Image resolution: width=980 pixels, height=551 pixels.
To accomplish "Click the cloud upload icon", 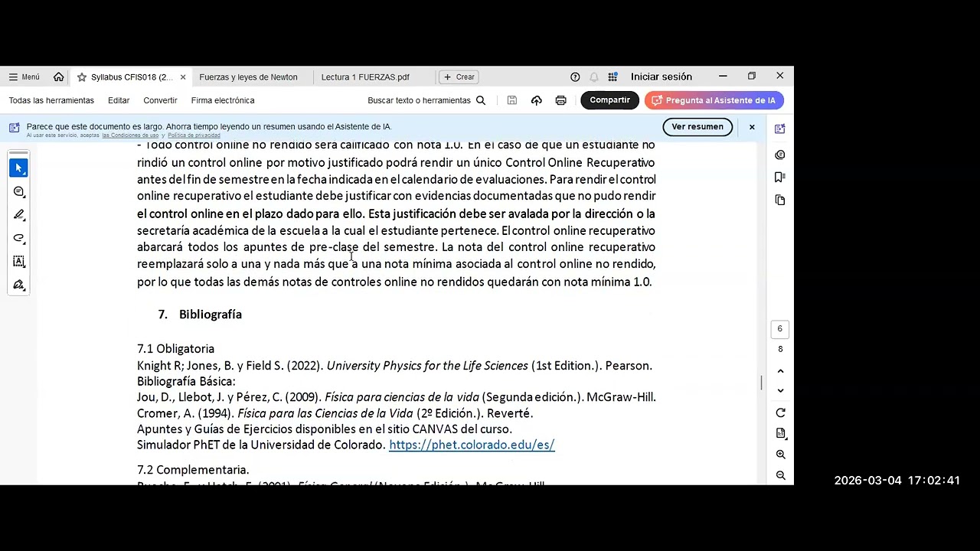I will (537, 100).
